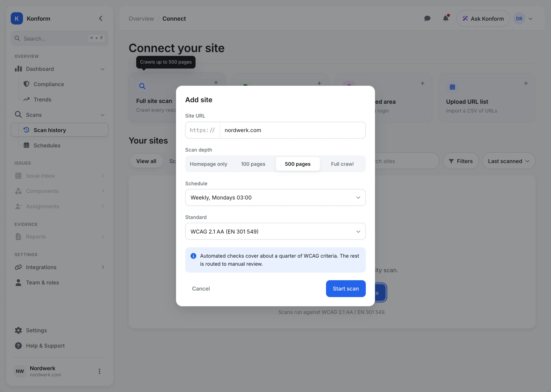Click the Integrations link icon
The image size is (551, 392).
tap(18, 267)
